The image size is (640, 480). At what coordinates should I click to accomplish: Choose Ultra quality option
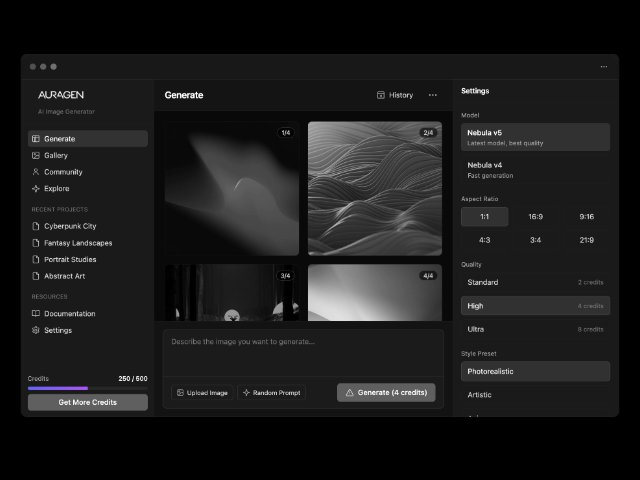coord(535,329)
